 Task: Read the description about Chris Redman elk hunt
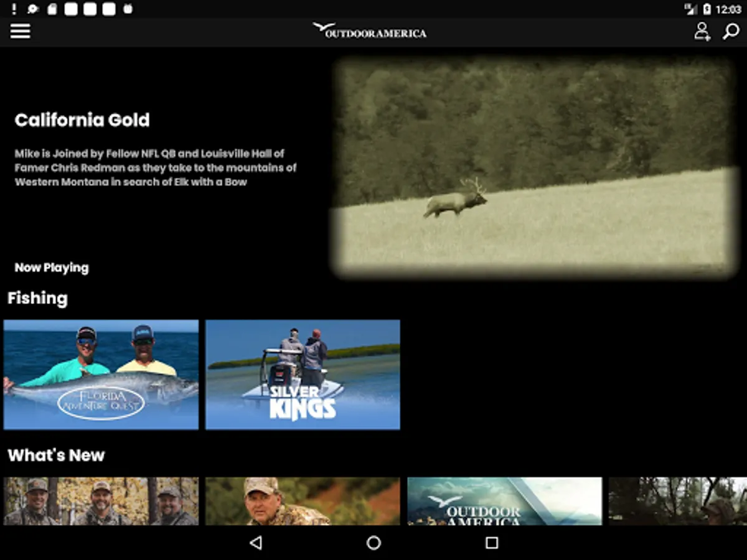(x=156, y=167)
